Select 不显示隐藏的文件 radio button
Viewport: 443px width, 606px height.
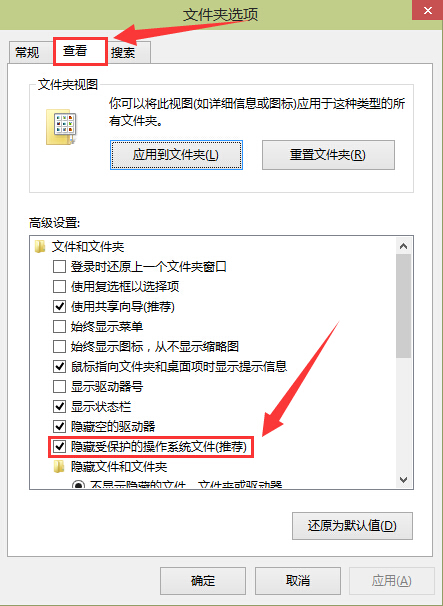79,485
